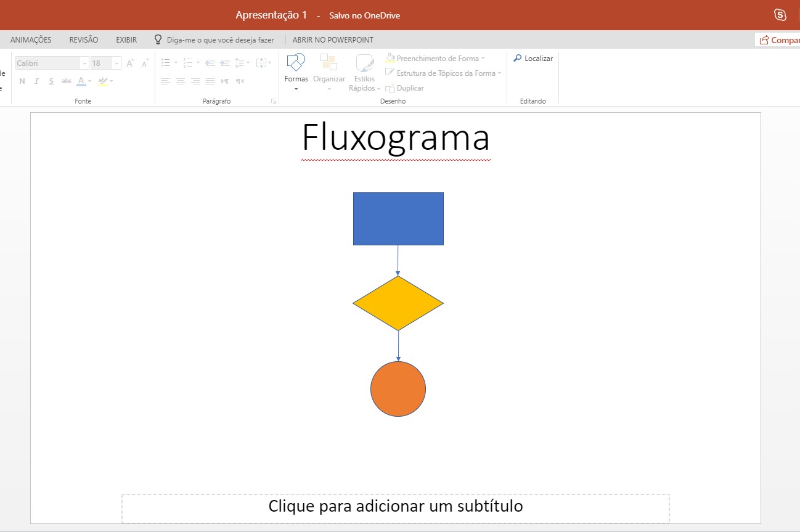Apply the font color A button

tap(81, 81)
